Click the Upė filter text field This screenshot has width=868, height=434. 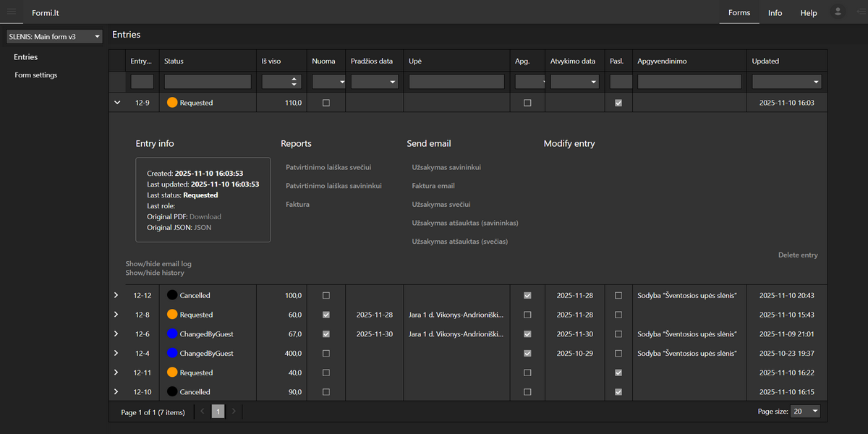[x=456, y=82]
